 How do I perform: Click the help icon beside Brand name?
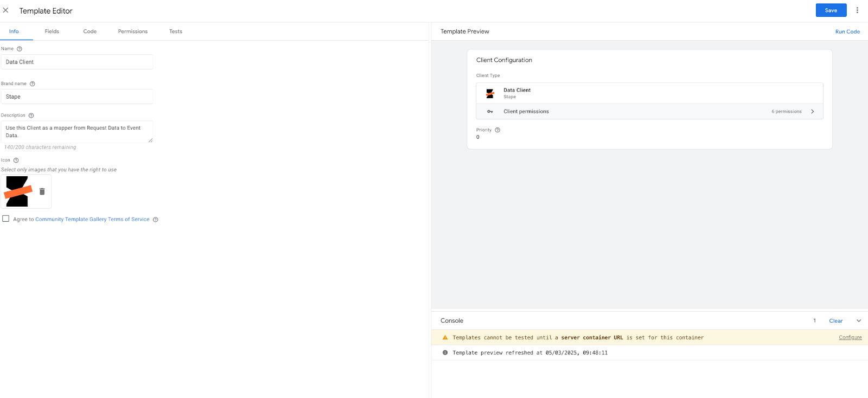[33, 84]
